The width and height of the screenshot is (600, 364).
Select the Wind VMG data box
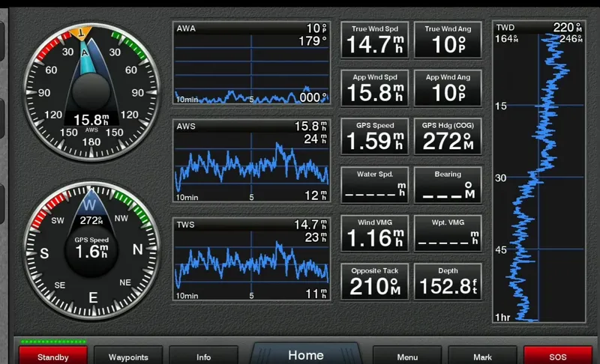[374, 233]
